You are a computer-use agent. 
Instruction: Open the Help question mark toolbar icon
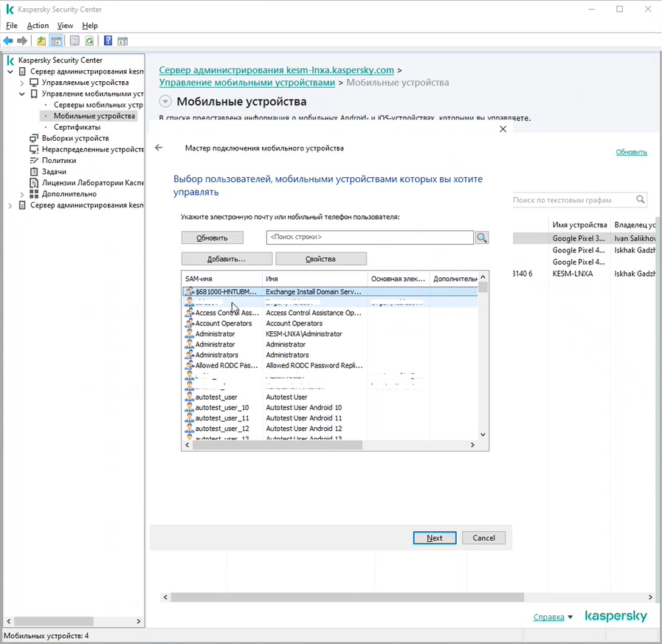pyautogui.click(x=108, y=41)
